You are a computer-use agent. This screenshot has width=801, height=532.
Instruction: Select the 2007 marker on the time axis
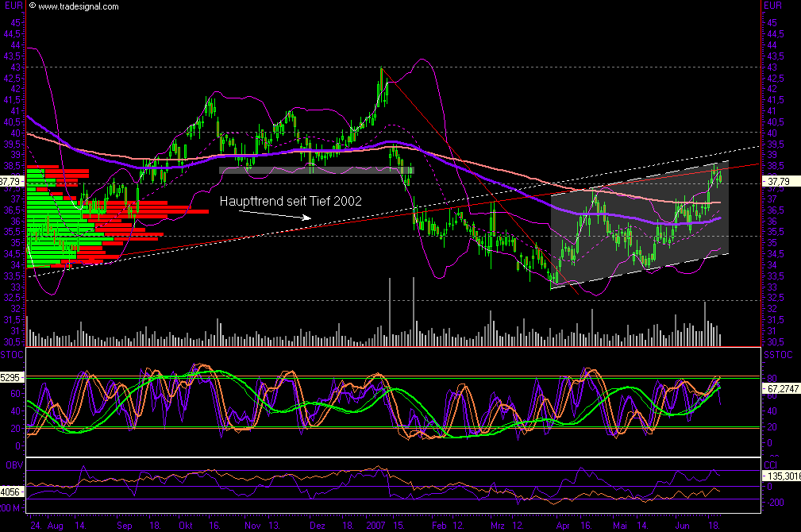click(376, 525)
